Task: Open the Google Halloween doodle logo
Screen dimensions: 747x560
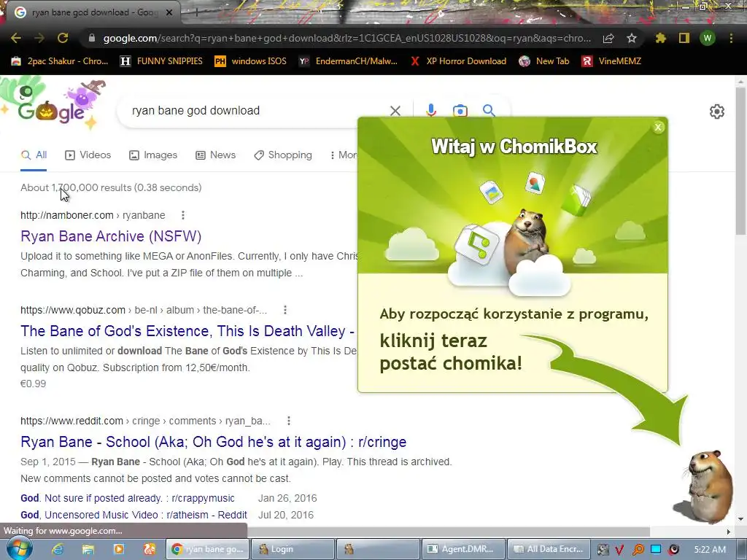Action: (x=53, y=104)
